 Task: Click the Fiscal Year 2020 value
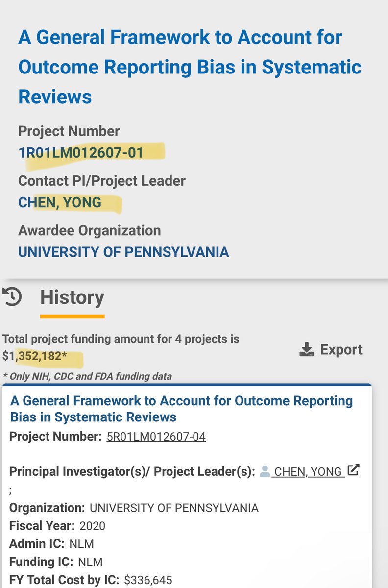pos(91,526)
